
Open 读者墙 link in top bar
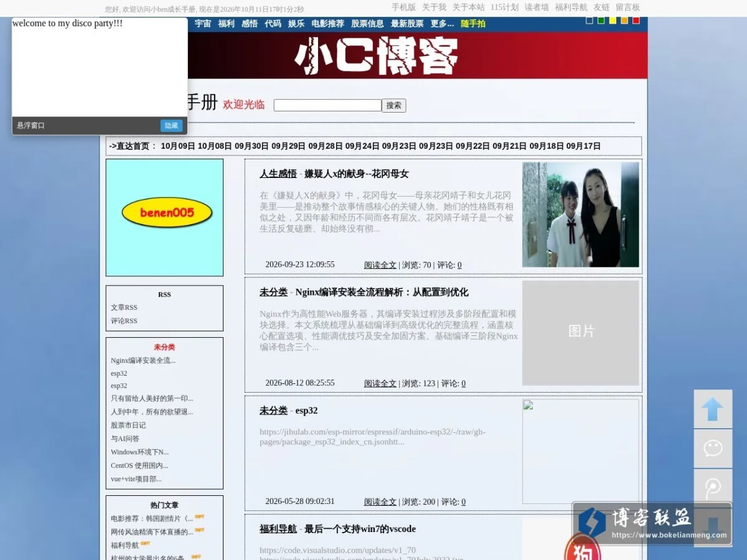coord(537,7)
